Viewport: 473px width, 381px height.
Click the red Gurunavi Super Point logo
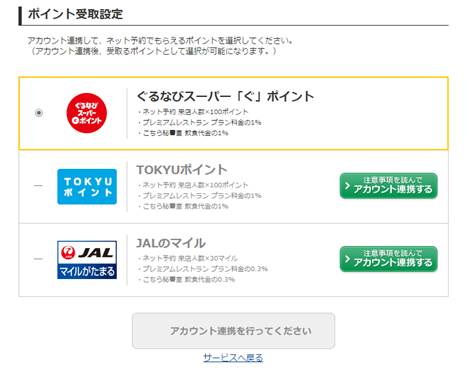(87, 113)
